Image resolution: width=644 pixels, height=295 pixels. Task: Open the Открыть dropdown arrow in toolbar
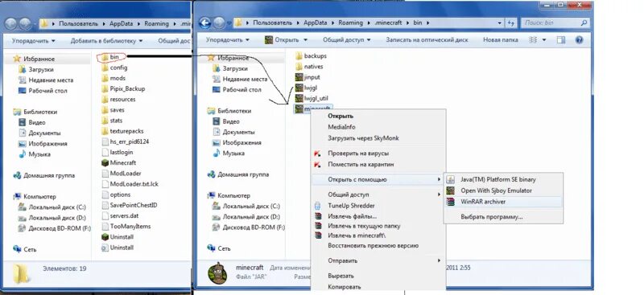tap(305, 40)
